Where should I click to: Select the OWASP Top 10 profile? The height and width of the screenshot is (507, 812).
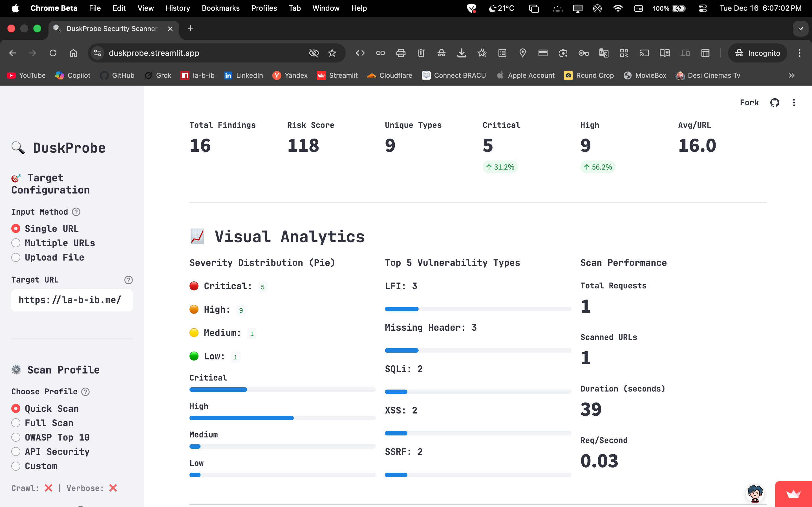click(16, 437)
